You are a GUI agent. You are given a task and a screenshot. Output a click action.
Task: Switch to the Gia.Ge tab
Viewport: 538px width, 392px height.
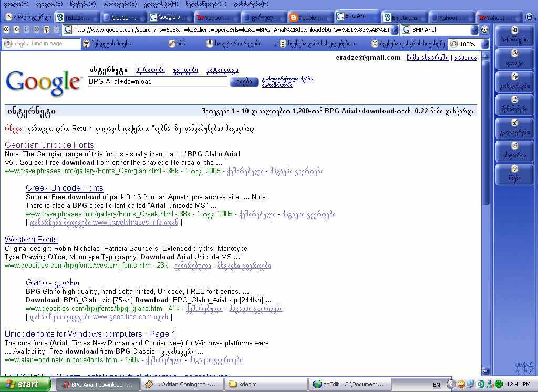tap(124, 17)
